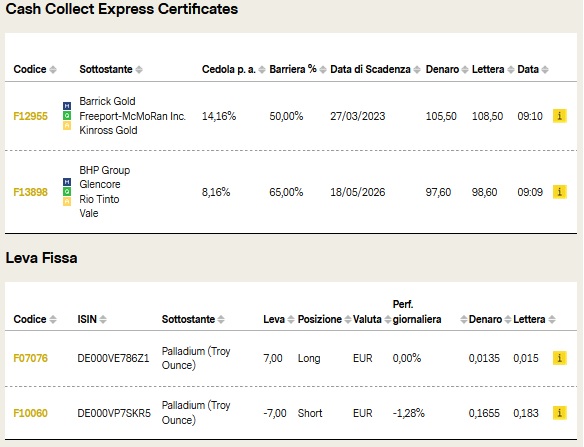Click the yellow A badge beside Kinross Gold
584x447 pixels.
tap(67, 126)
